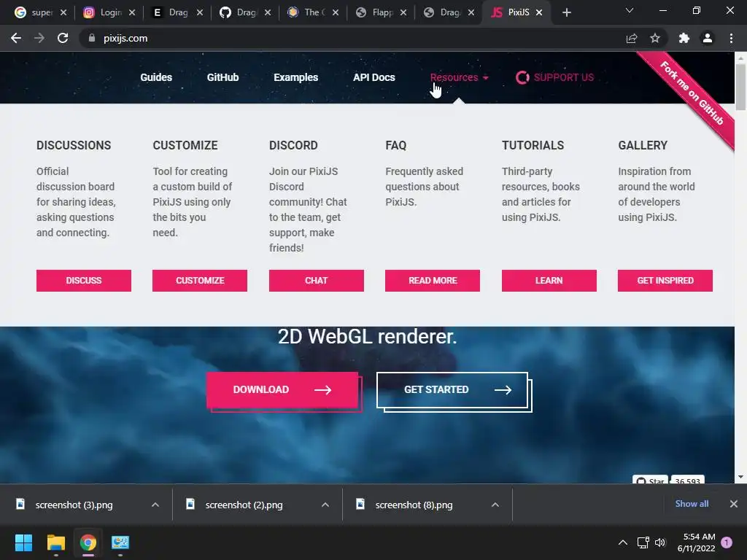Open the notification badge in tray

pyautogui.click(x=727, y=542)
